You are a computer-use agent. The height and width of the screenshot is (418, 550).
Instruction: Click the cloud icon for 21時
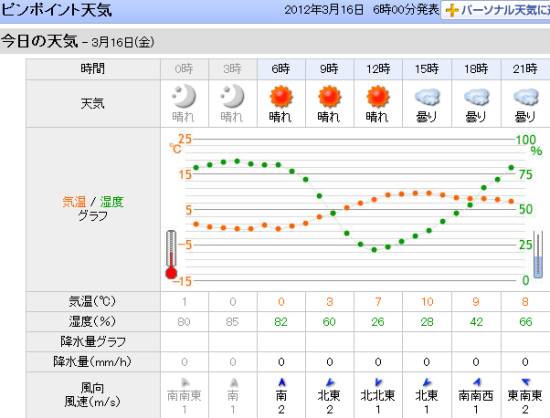525,97
